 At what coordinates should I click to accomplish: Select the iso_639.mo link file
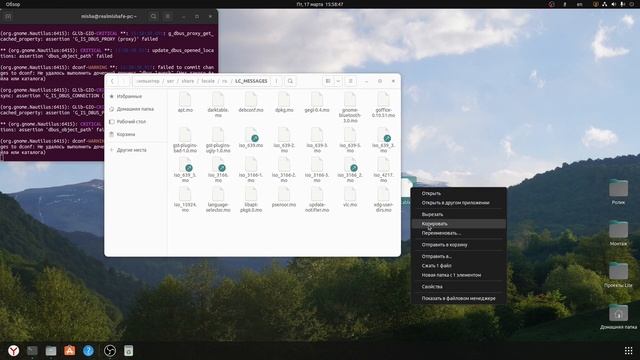(x=251, y=138)
